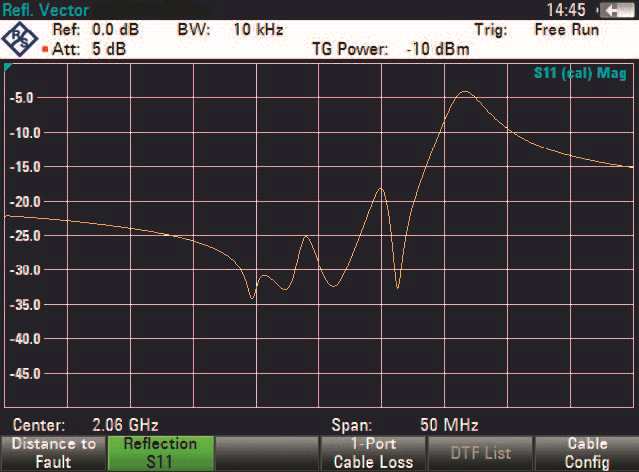Open the 1-Port Cable Loss measurement
Image resolution: width=639 pixels, height=472 pixels.
pyautogui.click(x=373, y=454)
